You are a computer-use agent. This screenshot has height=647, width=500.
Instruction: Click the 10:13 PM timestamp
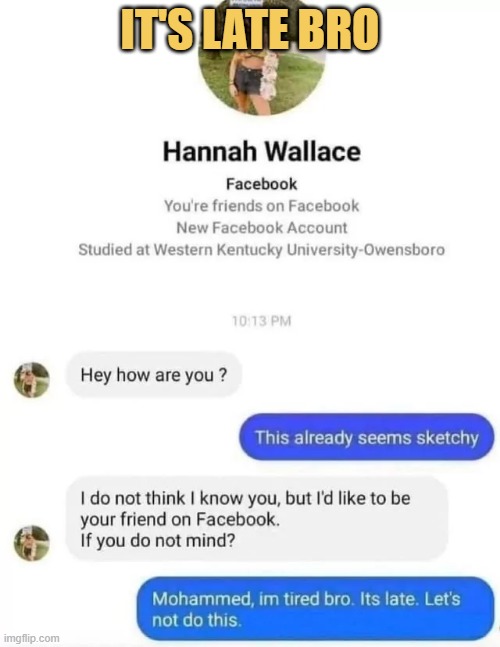tap(262, 321)
